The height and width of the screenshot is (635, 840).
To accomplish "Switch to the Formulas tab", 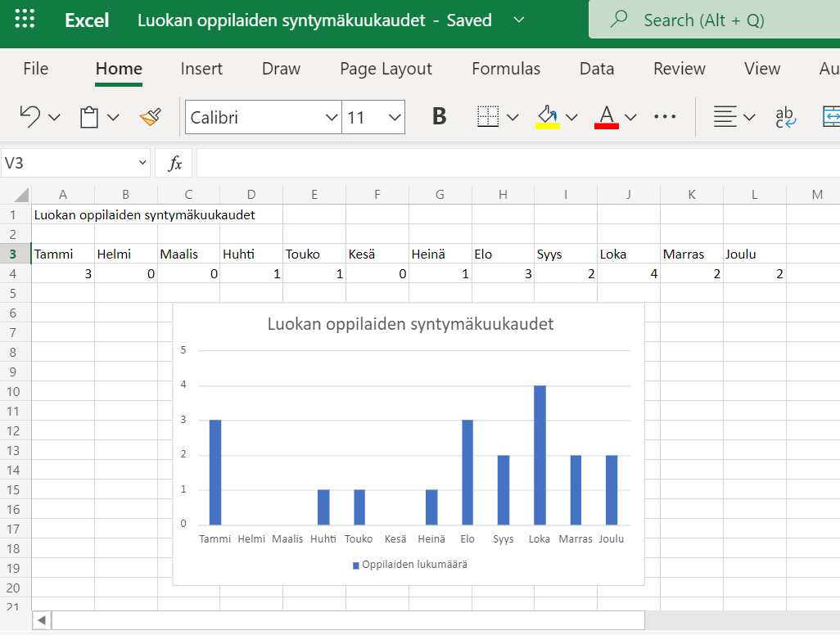I will [x=506, y=69].
